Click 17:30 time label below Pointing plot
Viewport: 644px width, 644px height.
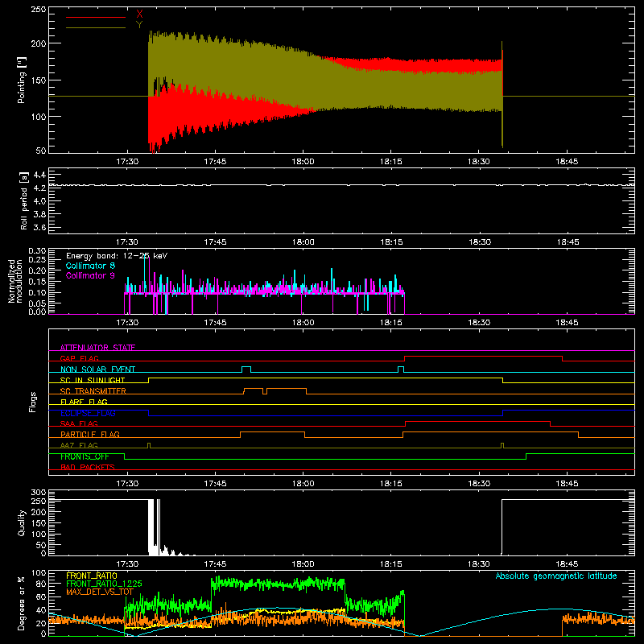pos(127,162)
